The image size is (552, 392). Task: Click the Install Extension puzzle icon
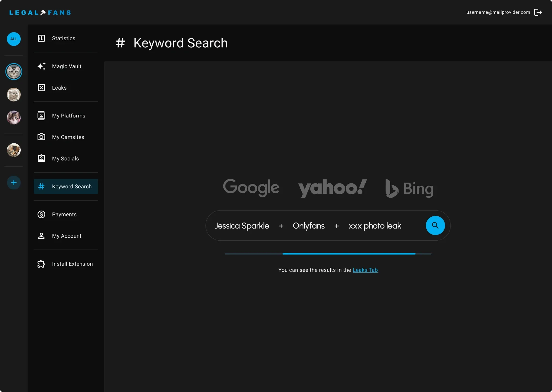click(x=41, y=264)
